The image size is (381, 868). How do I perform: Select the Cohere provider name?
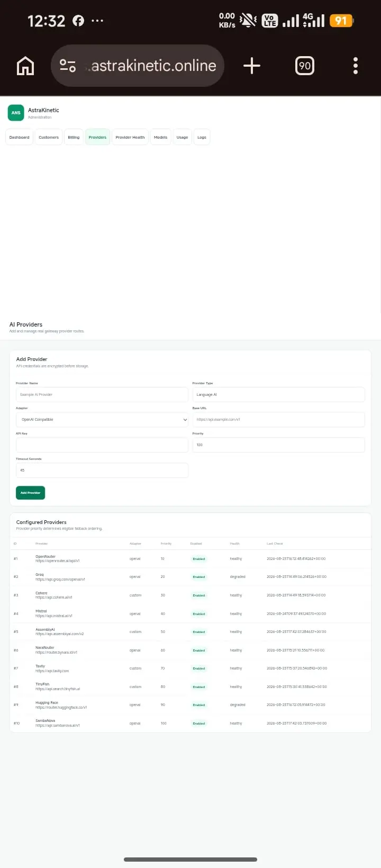tap(41, 593)
